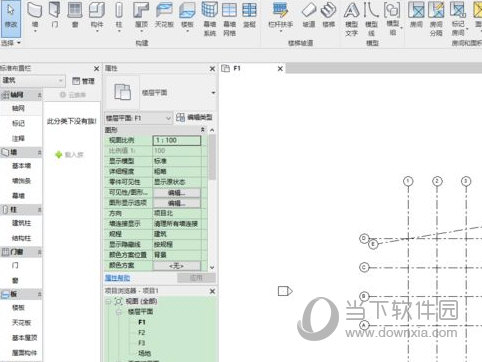Click 编辑 button for 可见性/图形
Screen dimensions: 482x362
tap(177, 193)
